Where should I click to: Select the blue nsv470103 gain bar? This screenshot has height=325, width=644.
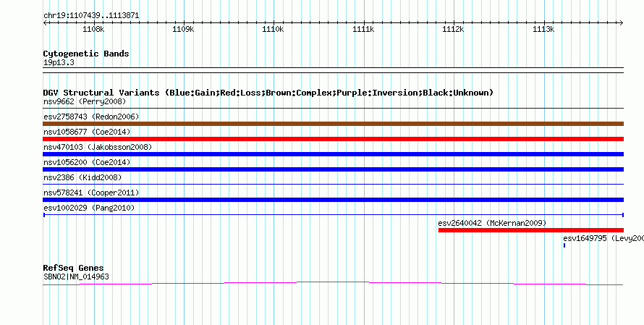click(333, 154)
